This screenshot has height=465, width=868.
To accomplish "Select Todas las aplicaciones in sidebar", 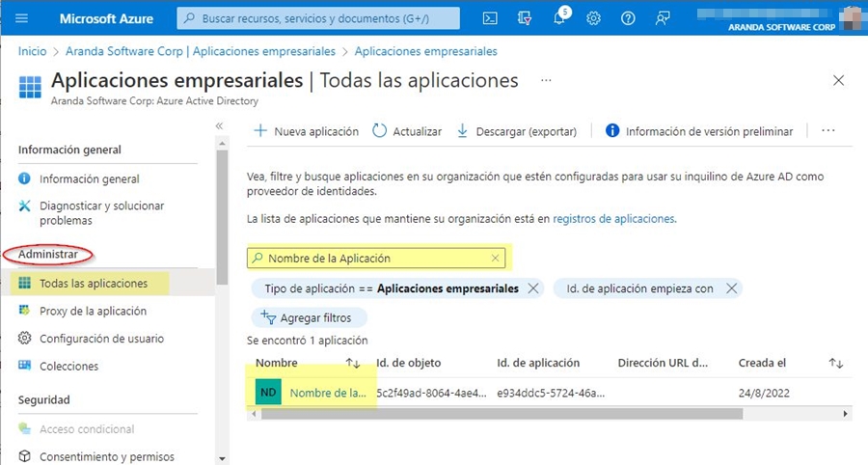I will [x=94, y=284].
